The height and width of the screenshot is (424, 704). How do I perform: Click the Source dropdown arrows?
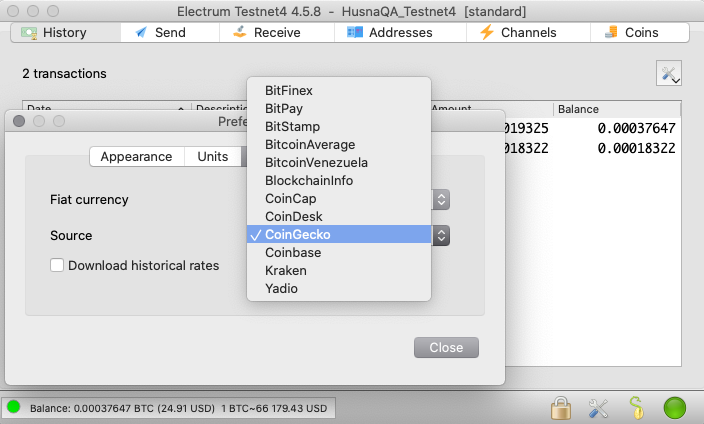[441, 235]
